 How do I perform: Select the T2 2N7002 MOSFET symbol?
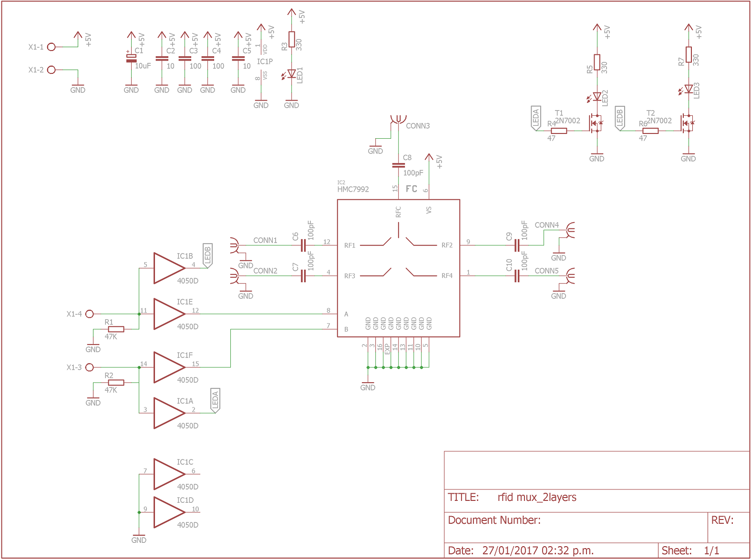[x=687, y=123]
